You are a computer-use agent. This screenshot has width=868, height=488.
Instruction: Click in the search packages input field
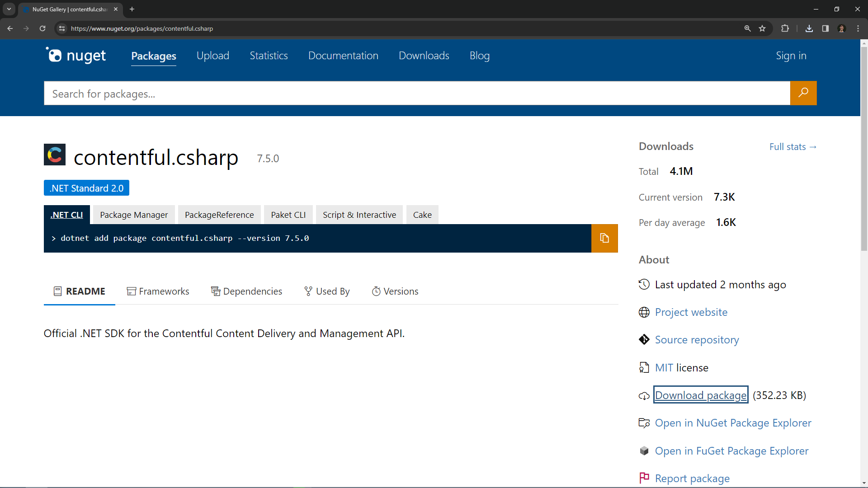417,94
